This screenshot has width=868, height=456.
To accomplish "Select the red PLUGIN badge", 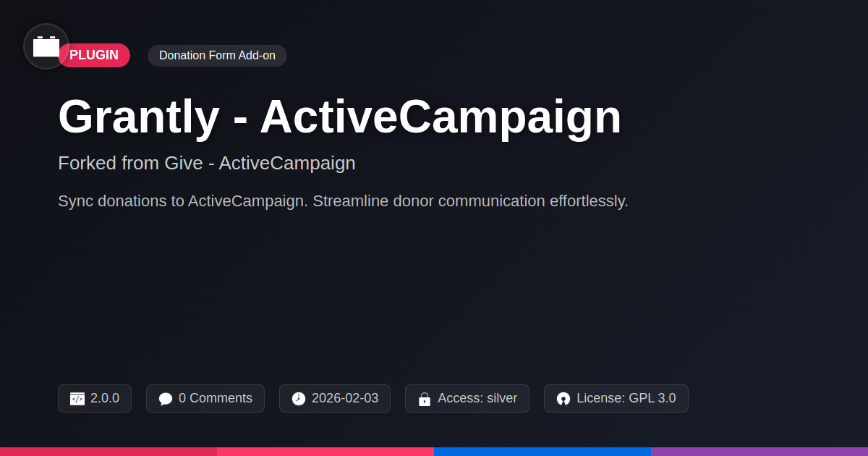I will coord(94,56).
